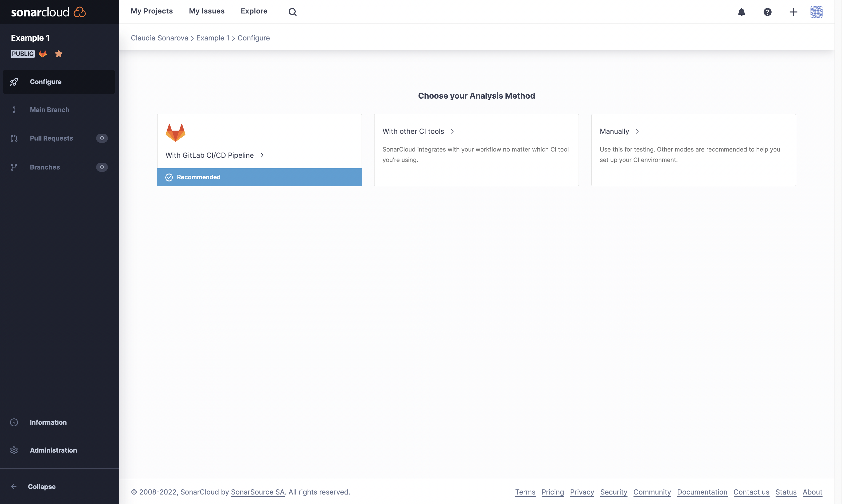Click 'Use this for testing' description
The width and height of the screenshot is (843, 504).
pyautogui.click(x=690, y=155)
